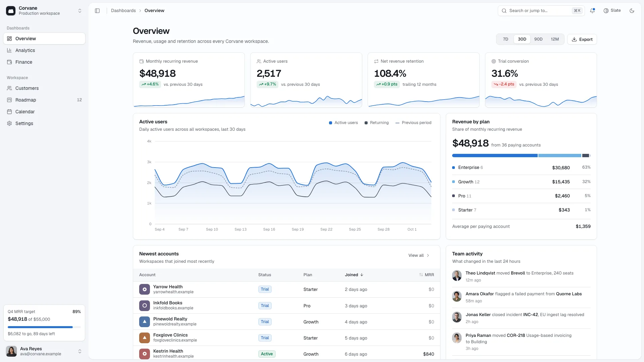The height and width of the screenshot is (362, 644).
Task: Toggle the sidebar panel icon
Action: [97, 11]
